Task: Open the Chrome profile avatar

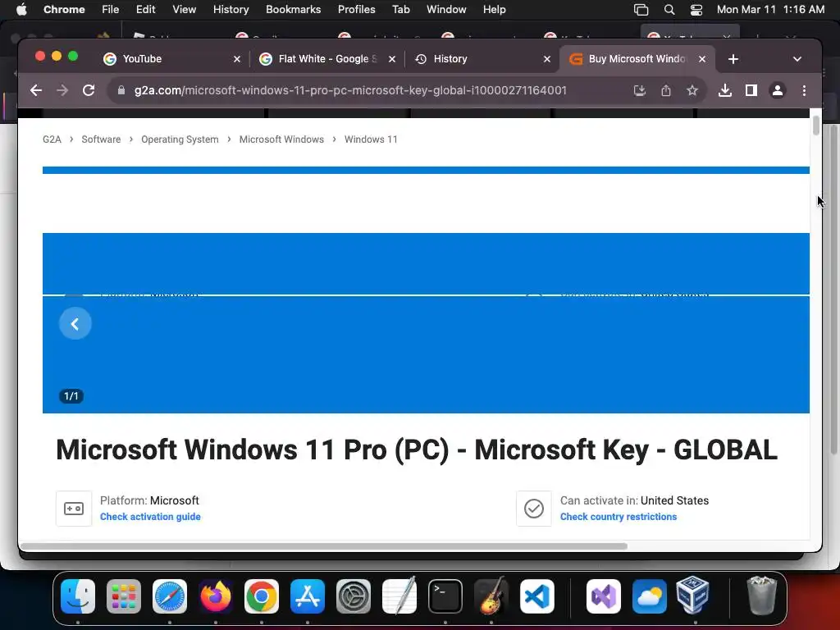Action: tap(778, 90)
